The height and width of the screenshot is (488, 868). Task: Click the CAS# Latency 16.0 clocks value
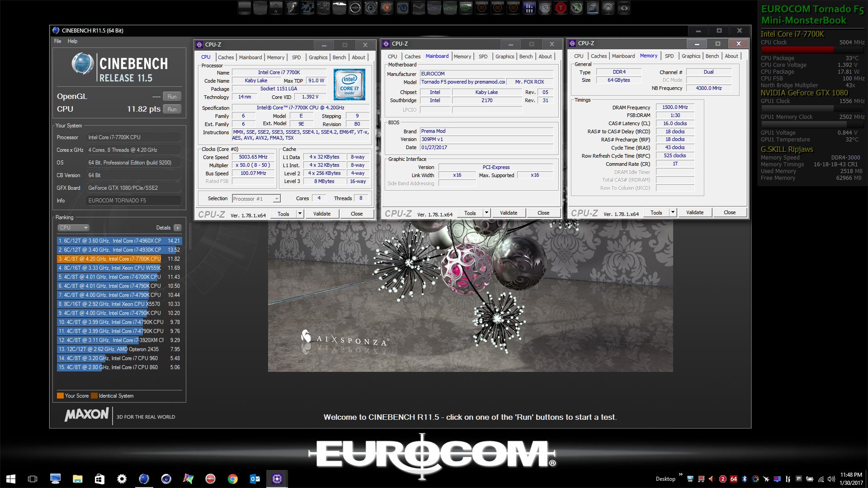(675, 123)
